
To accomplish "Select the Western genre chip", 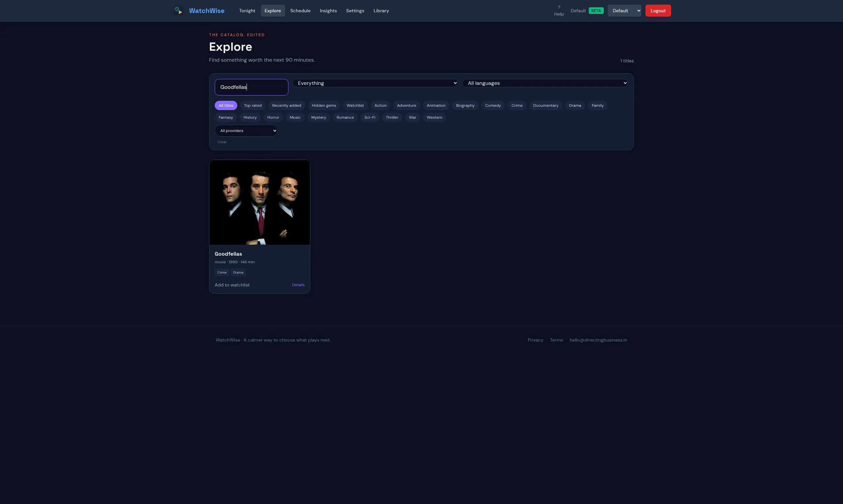I will (434, 117).
